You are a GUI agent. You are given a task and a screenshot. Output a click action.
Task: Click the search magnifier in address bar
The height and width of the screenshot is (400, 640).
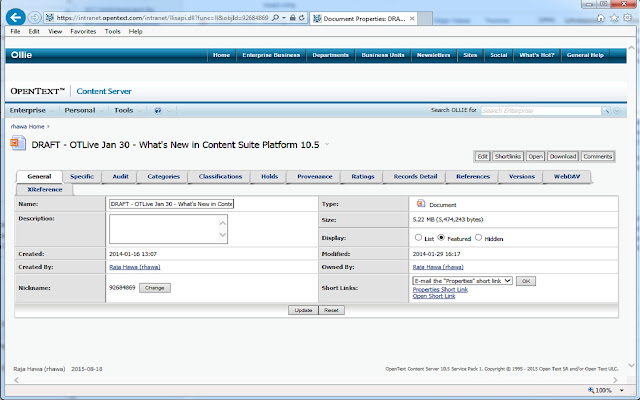click(x=275, y=18)
